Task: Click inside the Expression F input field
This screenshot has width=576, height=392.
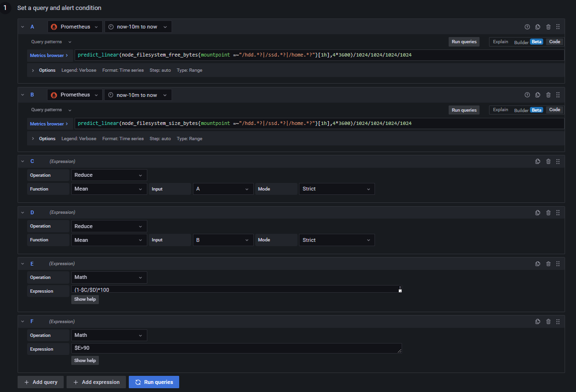Action: coord(238,348)
